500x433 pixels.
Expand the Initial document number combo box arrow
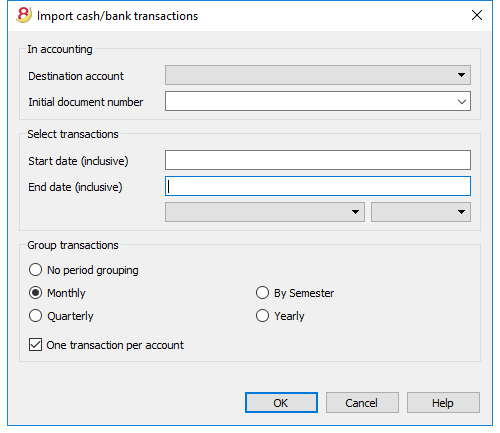(462, 101)
